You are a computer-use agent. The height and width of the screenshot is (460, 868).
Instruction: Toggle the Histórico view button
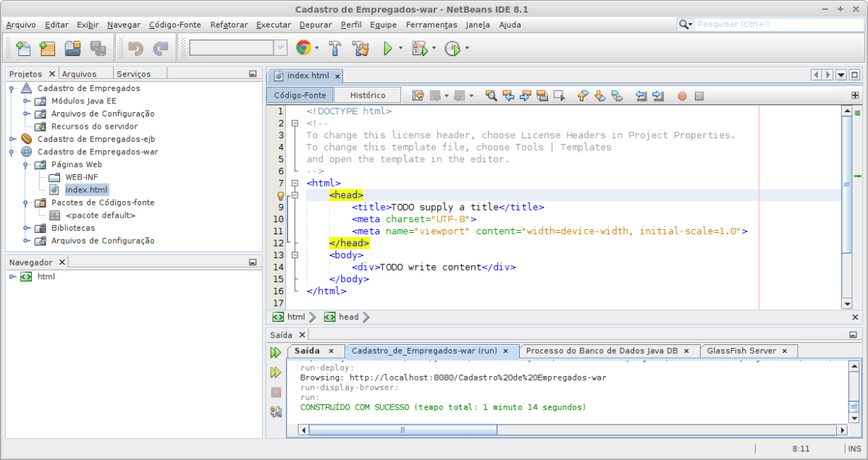coord(368,95)
